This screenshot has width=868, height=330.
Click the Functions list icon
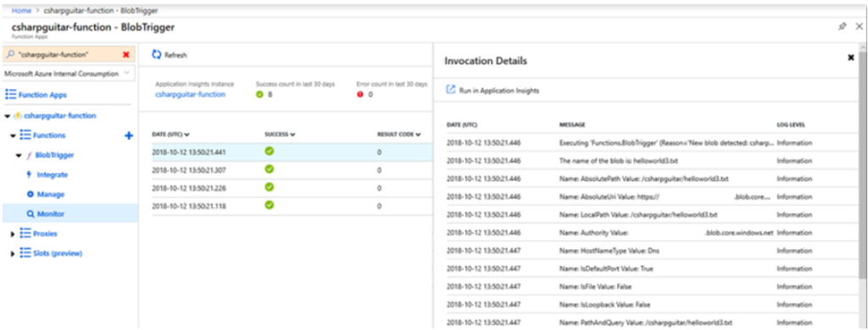[25, 135]
